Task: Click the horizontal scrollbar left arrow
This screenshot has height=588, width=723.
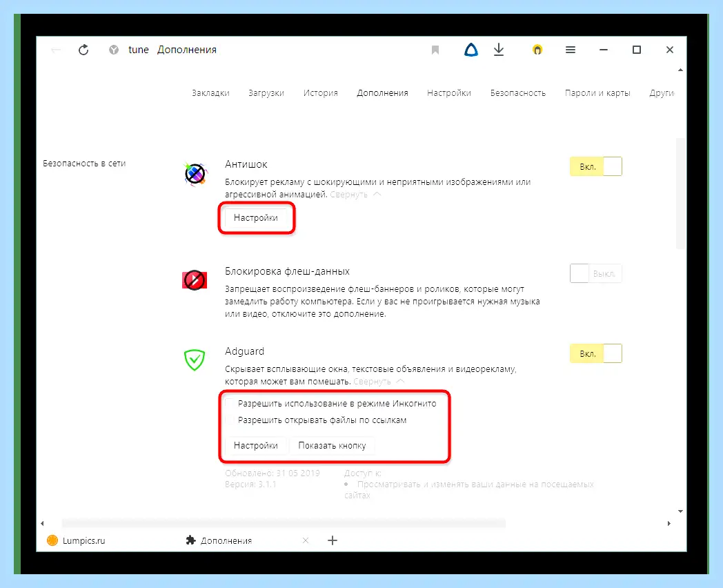Action: pyautogui.click(x=42, y=523)
